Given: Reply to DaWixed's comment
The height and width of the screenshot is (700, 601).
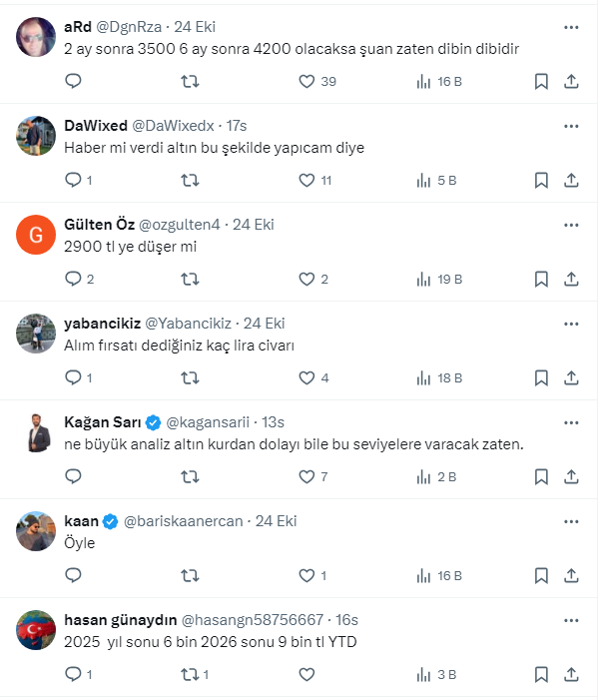Looking at the screenshot, I should (73, 181).
